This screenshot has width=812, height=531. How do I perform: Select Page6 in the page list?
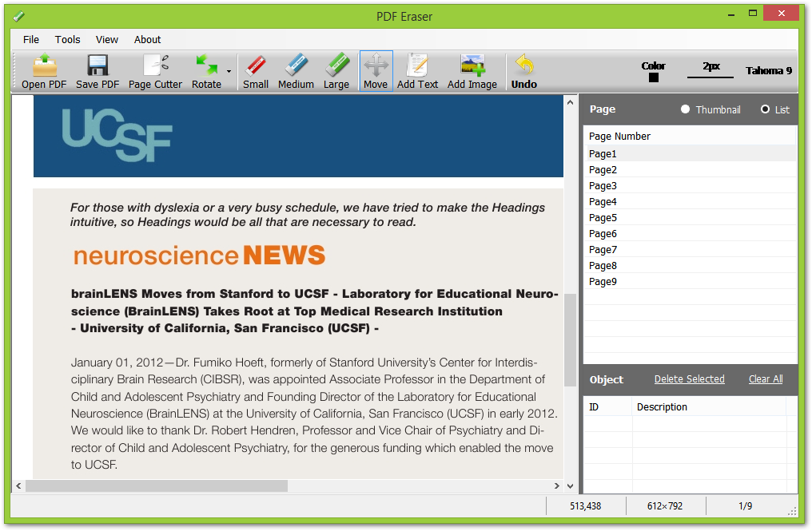click(x=690, y=234)
